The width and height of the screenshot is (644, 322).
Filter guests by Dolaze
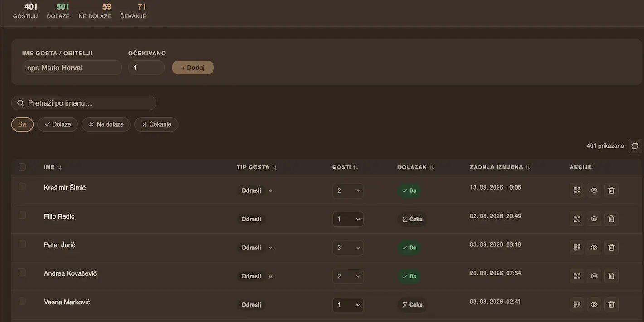click(x=58, y=124)
